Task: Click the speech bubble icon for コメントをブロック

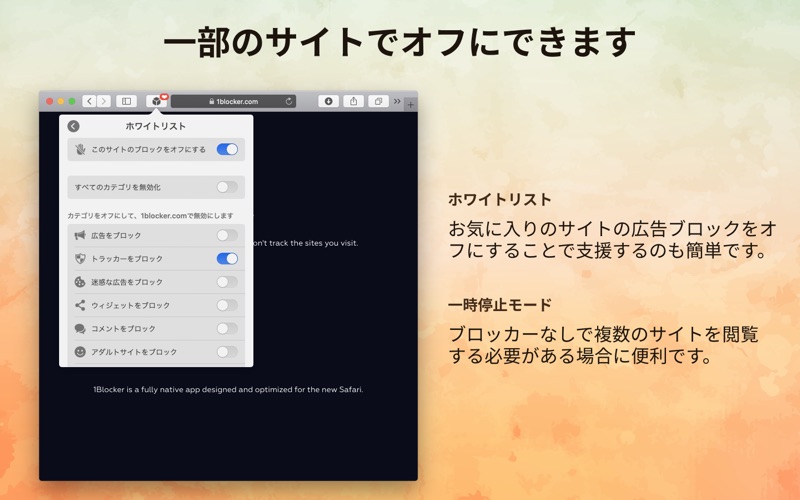Action: [80, 329]
